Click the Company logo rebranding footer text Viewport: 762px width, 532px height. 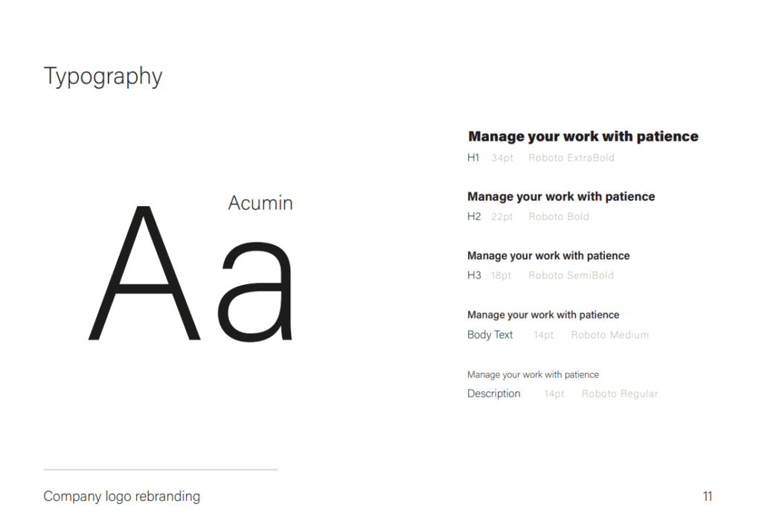point(122,496)
